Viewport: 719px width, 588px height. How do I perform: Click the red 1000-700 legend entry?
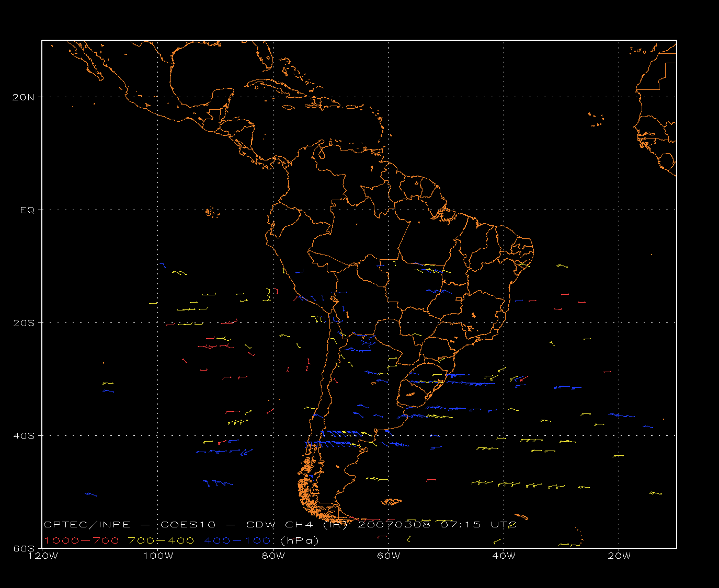82,540
